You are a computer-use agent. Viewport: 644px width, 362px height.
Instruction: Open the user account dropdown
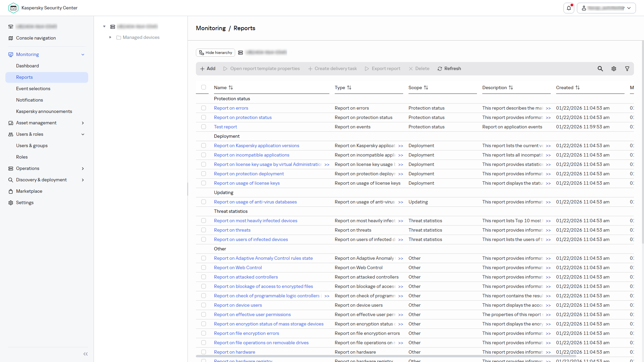[x=629, y=8]
